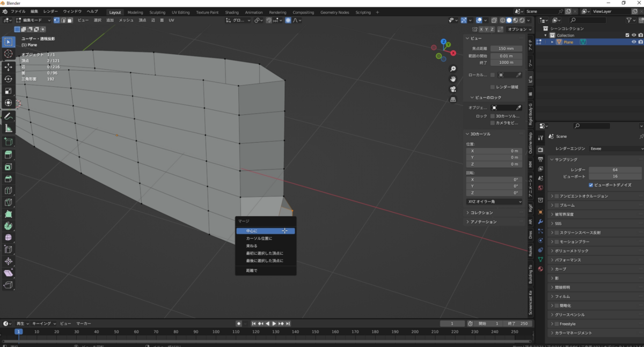644x347 pixels.
Task: Click play animation button
Action: pyautogui.click(x=274, y=323)
